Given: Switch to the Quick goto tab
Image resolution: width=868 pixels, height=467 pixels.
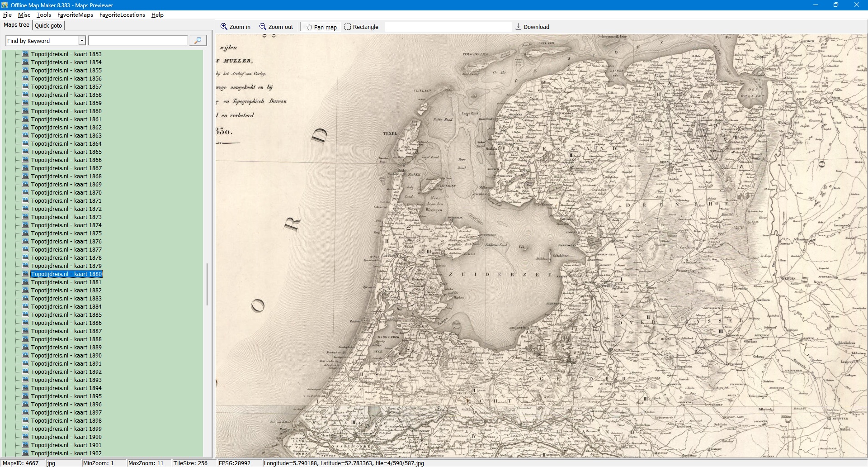Looking at the screenshot, I should [48, 26].
